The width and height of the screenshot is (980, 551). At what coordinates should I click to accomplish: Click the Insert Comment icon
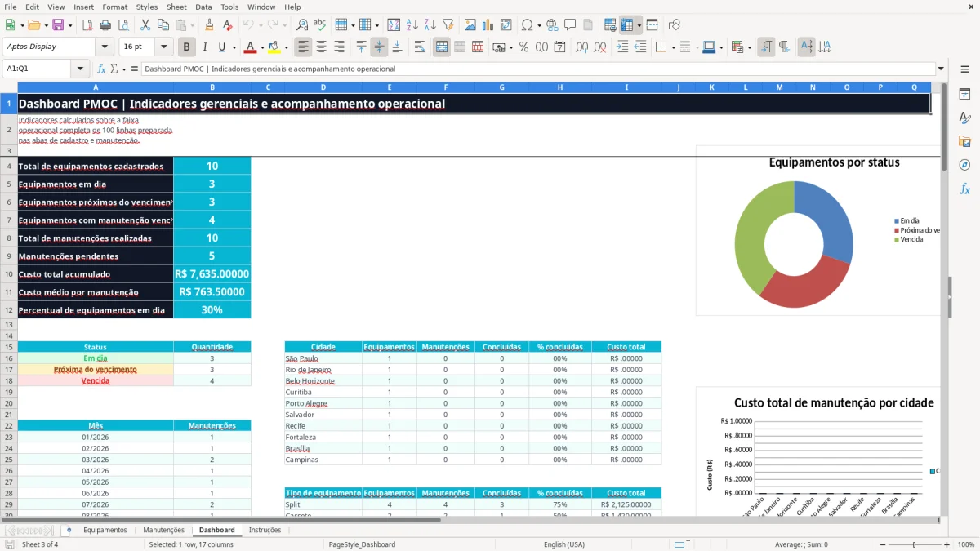pos(570,25)
